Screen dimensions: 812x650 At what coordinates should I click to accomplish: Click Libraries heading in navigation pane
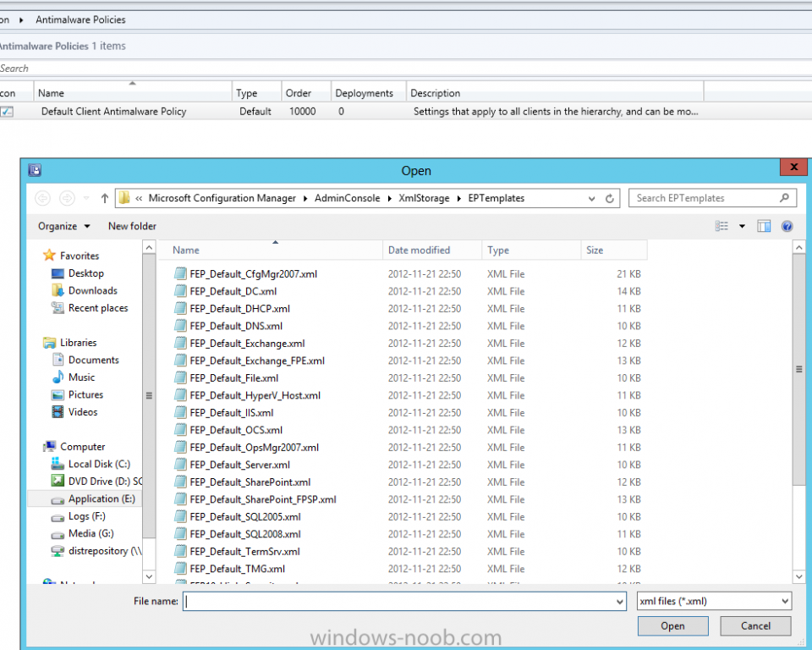coord(70,343)
